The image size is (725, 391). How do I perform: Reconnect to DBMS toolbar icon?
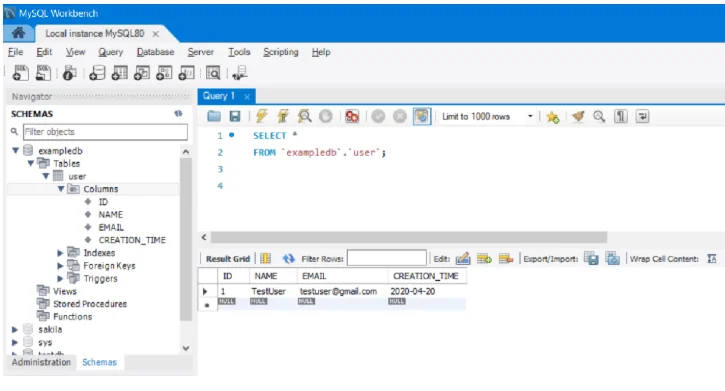[240, 73]
